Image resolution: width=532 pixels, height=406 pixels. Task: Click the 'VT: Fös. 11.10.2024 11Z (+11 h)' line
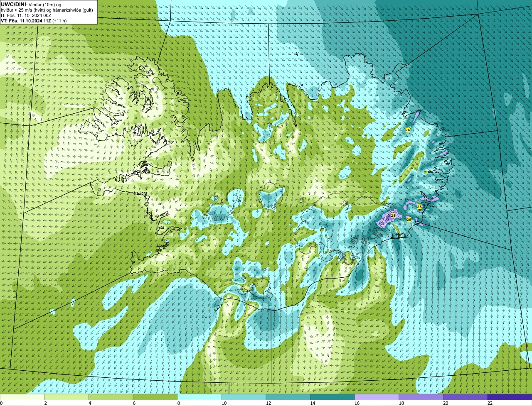(x=34, y=20)
